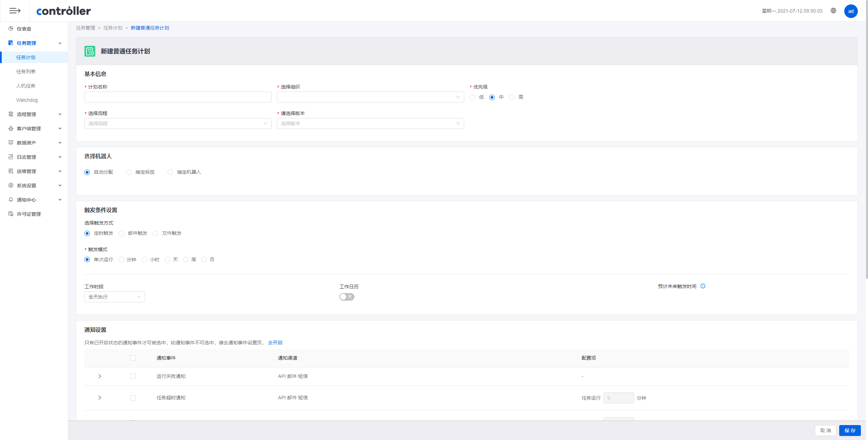
Task: Select 单次运行 trigger mode
Action: pos(87,260)
